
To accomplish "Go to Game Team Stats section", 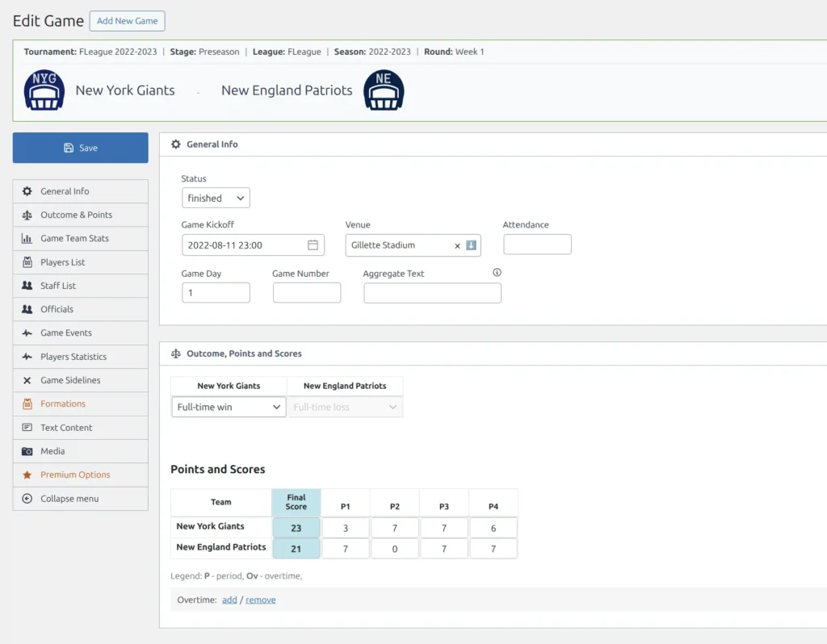I will click(x=80, y=238).
